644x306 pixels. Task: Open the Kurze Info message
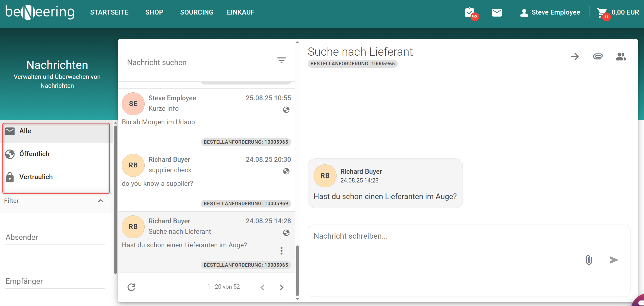click(x=206, y=119)
